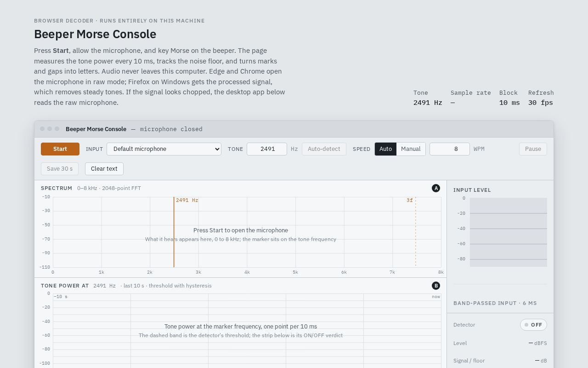Click the B badge on Tone Power panel
The height and width of the screenshot is (368, 588).
pos(436,286)
